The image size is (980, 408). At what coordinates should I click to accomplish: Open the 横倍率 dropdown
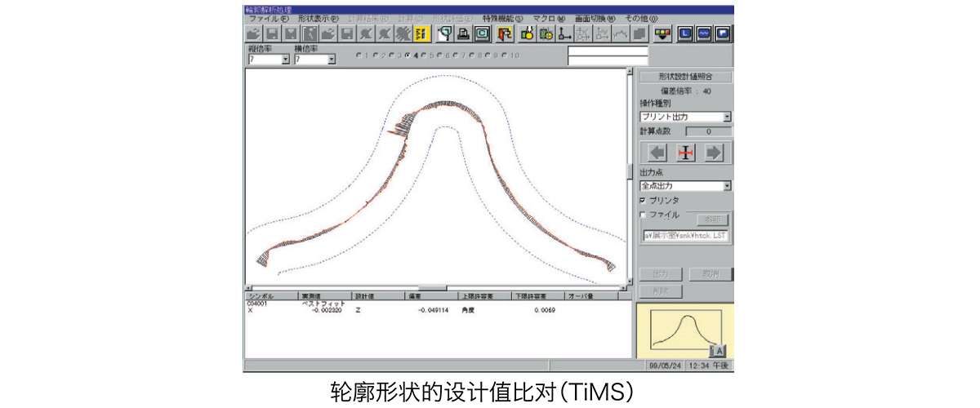pos(331,60)
